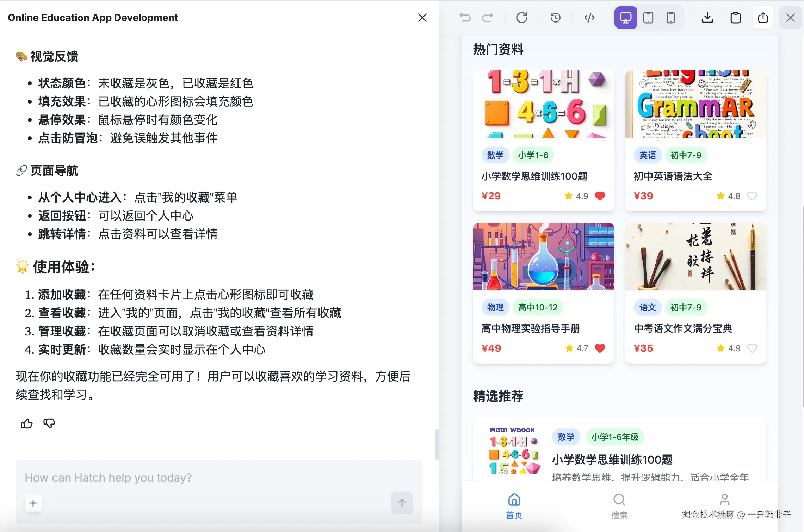Open the share button
This screenshot has height=532, width=804.
coord(763,18)
